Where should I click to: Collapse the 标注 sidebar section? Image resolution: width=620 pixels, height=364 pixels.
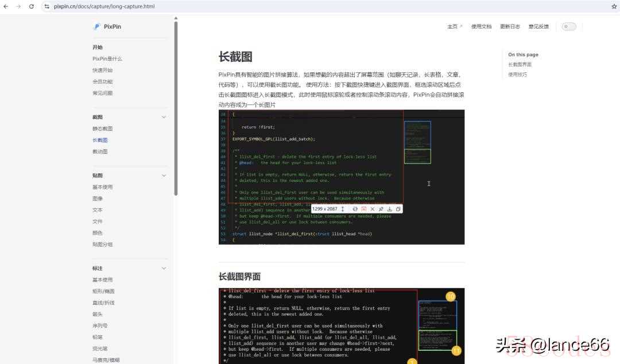pyautogui.click(x=164, y=268)
